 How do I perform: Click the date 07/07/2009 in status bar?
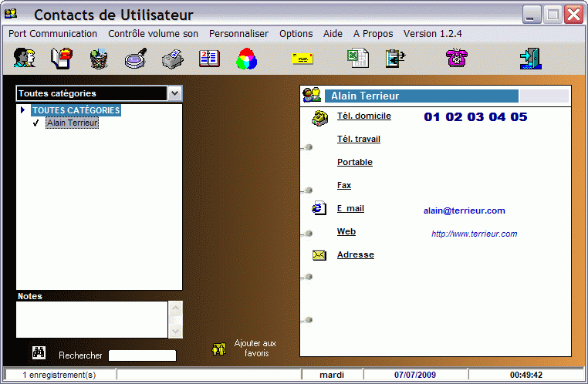(414, 375)
